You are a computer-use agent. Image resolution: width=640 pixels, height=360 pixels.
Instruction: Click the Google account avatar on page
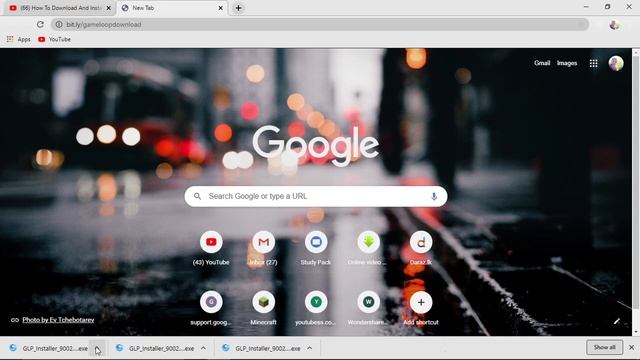point(616,63)
